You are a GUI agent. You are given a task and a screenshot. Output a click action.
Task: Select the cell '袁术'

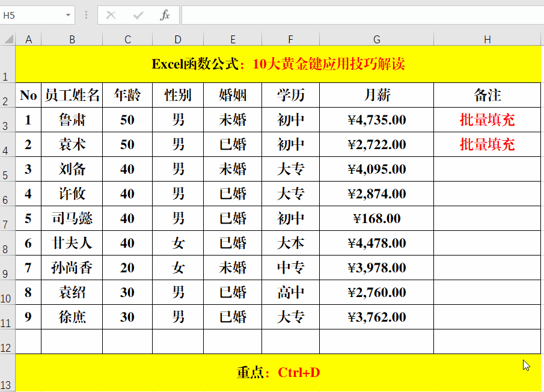(x=72, y=144)
